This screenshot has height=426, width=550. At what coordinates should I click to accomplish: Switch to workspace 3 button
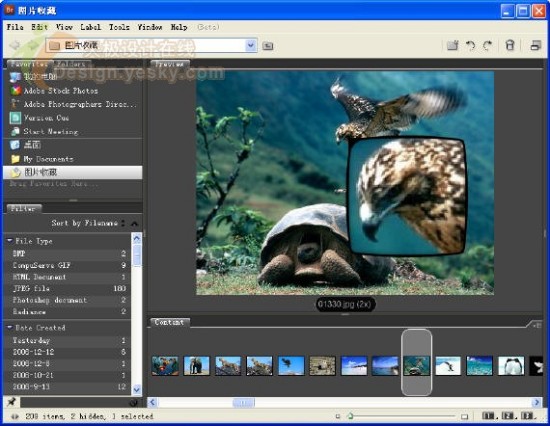[x=527, y=416]
